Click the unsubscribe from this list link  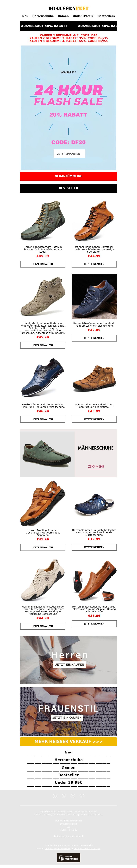point(87,849)
